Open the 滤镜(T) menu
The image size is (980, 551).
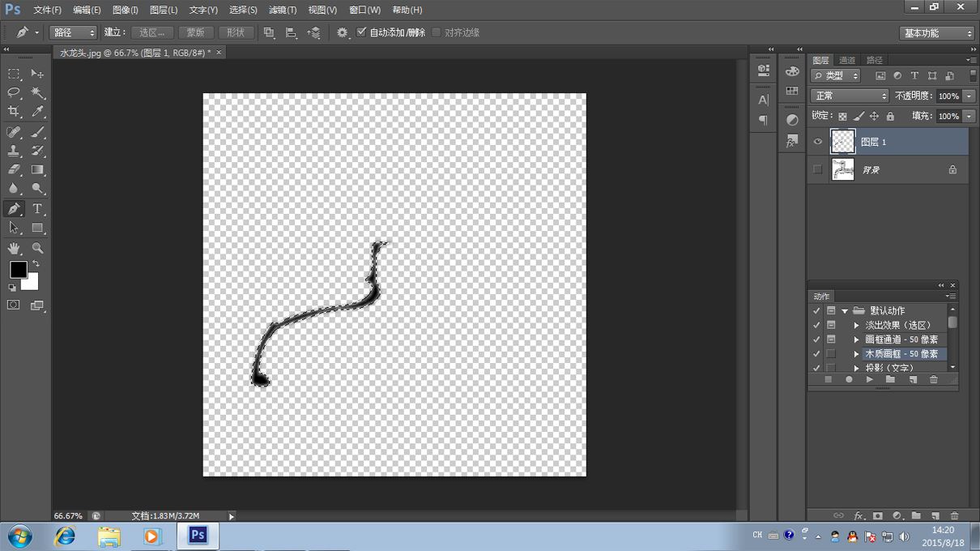pos(283,10)
